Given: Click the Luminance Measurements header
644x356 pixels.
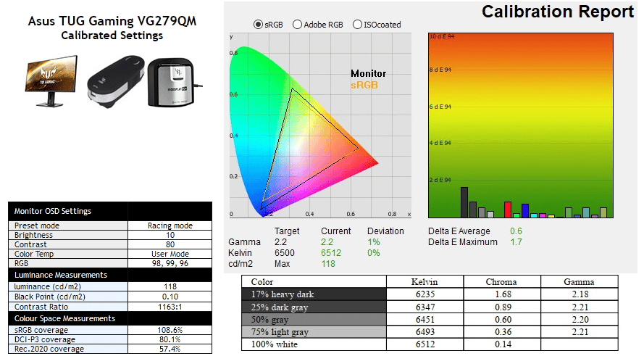Looking at the screenshot, I should (60, 275).
